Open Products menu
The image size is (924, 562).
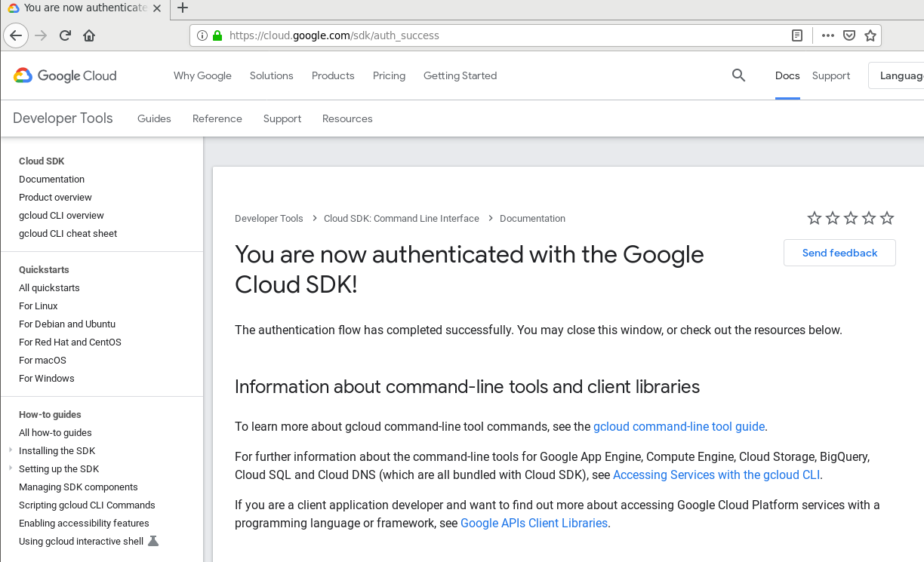(333, 75)
